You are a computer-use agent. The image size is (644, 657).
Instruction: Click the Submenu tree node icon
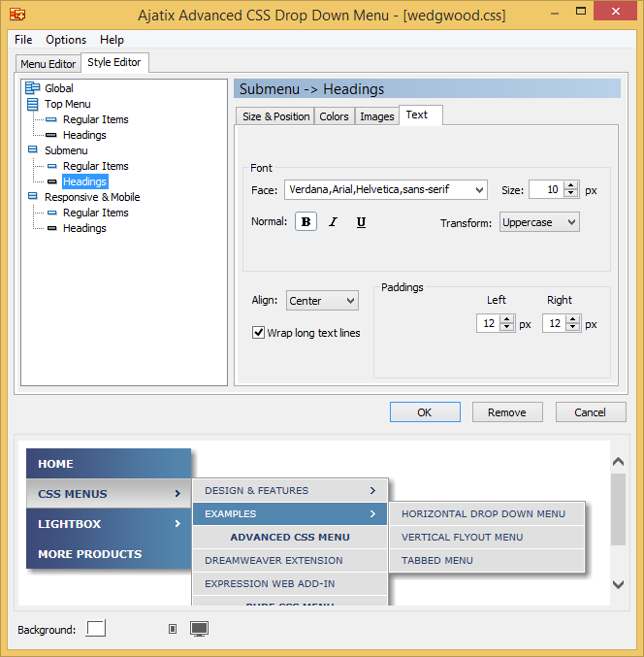(32, 149)
